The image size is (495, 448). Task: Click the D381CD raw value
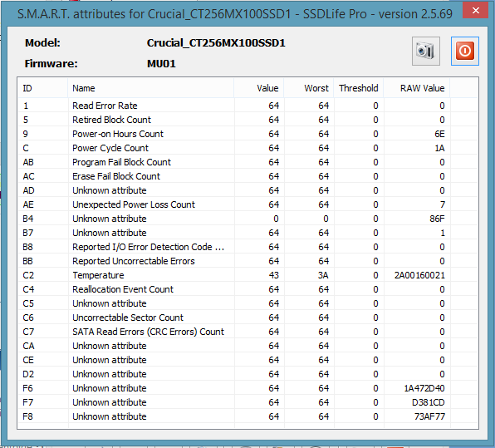429,402
